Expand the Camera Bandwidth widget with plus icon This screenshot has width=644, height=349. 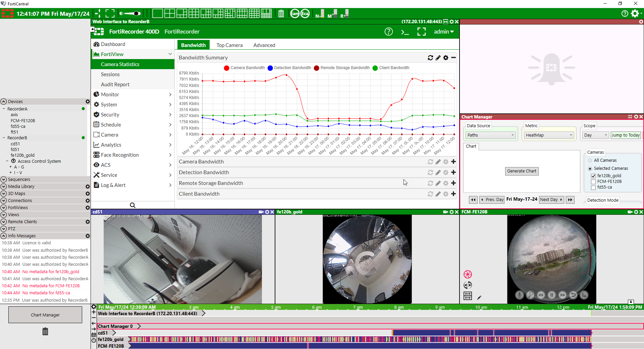point(453,162)
